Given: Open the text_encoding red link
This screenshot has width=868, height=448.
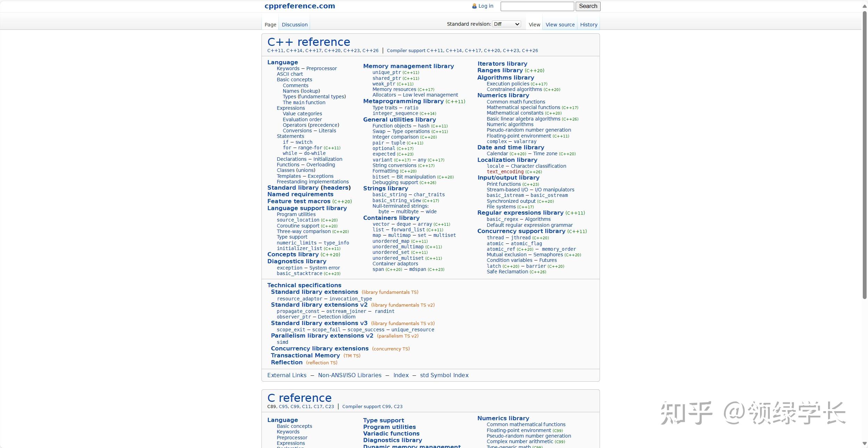Looking at the screenshot, I should pyautogui.click(x=505, y=172).
